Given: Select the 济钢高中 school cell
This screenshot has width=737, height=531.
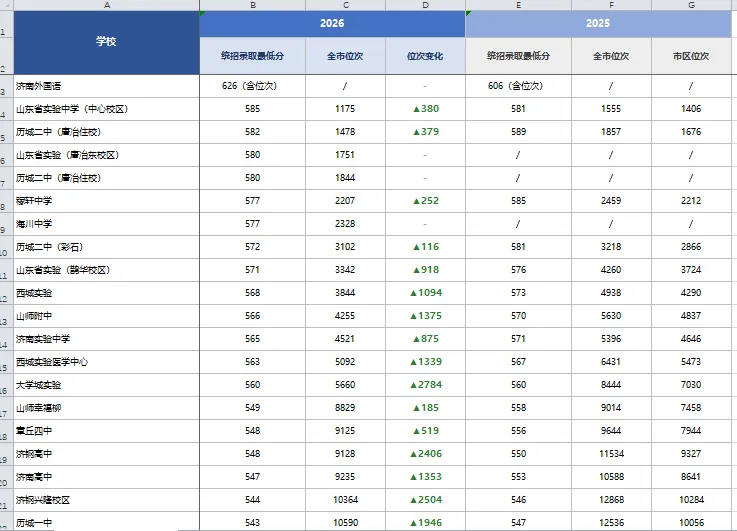Looking at the screenshot, I should click(107, 454).
